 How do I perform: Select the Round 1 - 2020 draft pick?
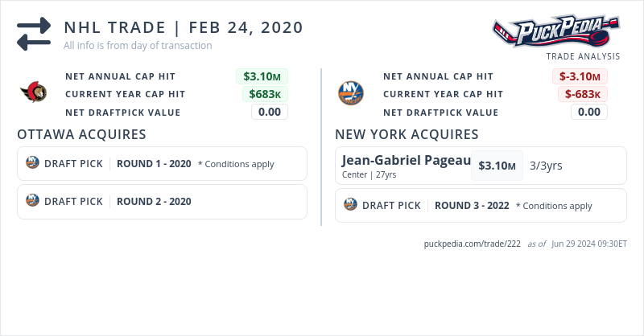point(154,164)
